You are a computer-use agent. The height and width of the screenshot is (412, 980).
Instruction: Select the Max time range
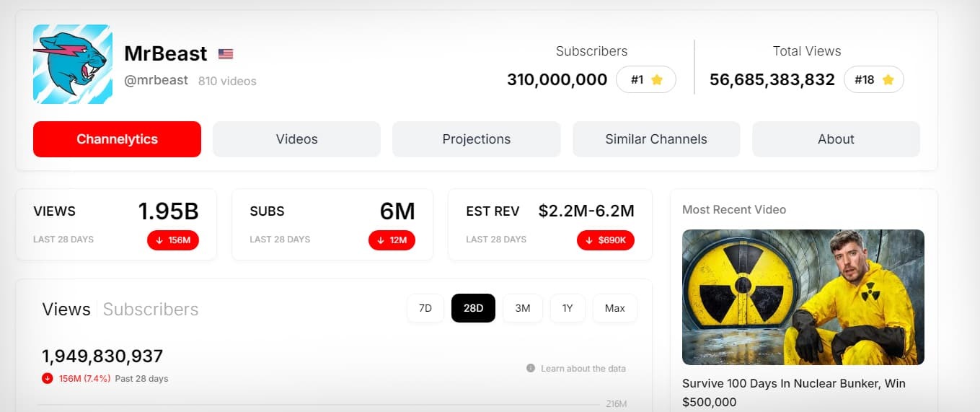click(x=615, y=308)
